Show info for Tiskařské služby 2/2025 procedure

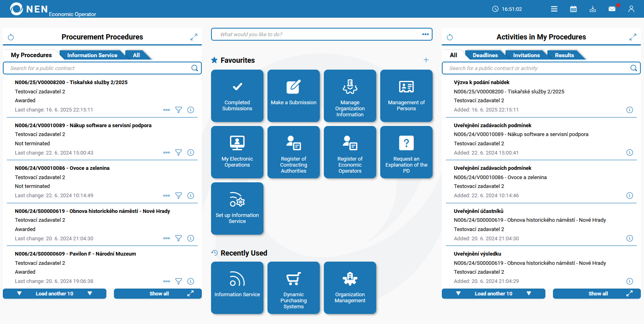(x=191, y=110)
